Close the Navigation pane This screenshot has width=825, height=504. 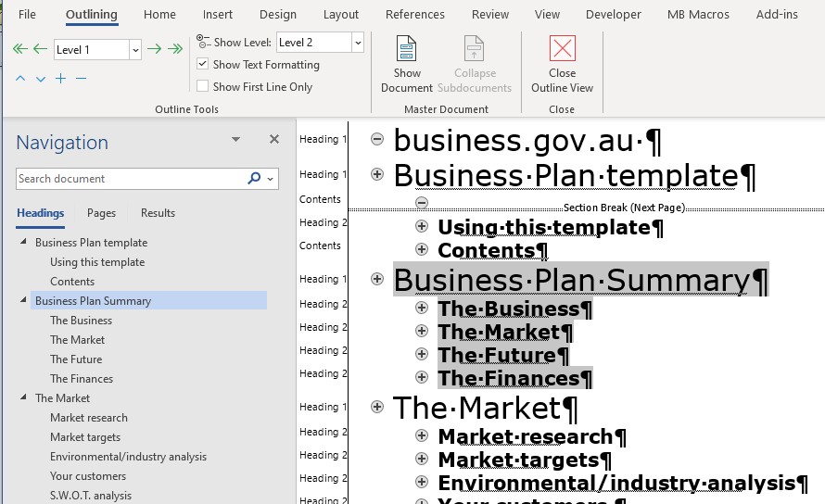coord(273,139)
